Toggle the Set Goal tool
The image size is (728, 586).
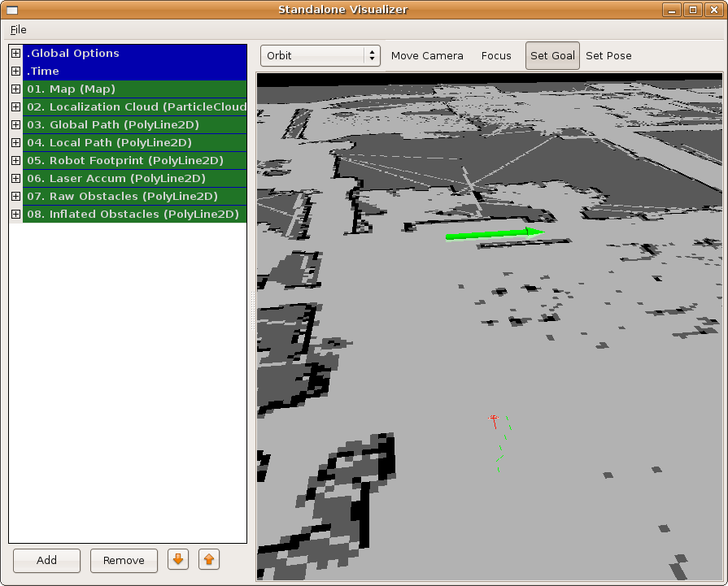tap(552, 55)
